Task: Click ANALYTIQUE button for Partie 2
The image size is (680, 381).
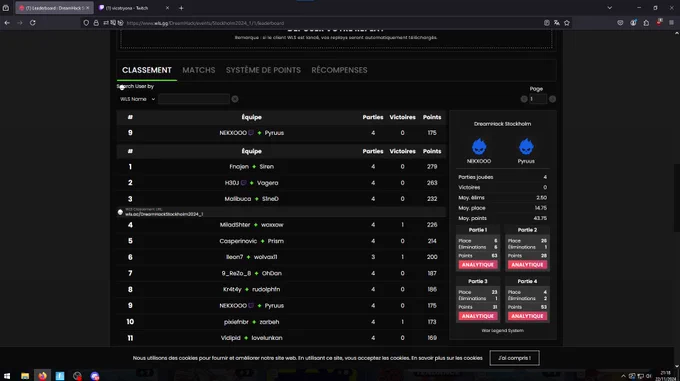Action: click(527, 265)
